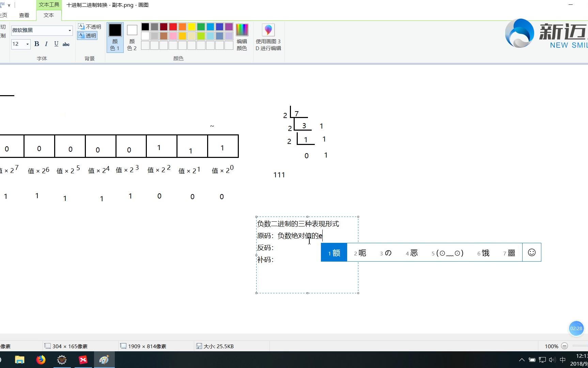Open Firefox from the taskbar
The width and height of the screenshot is (588, 368).
point(41,359)
